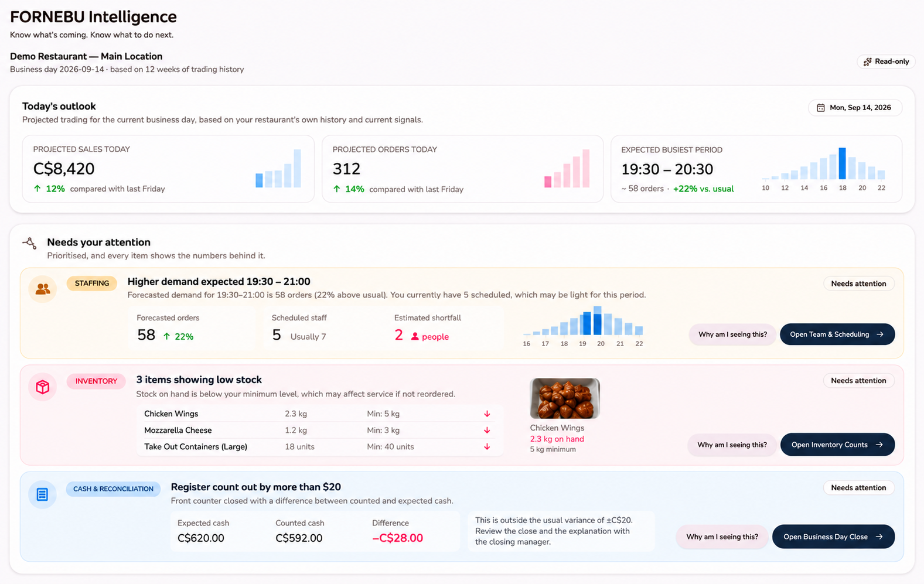Click the calendar icon beside Mon, Sep 14
Viewport: 924px width, 584px height.
tap(821, 108)
